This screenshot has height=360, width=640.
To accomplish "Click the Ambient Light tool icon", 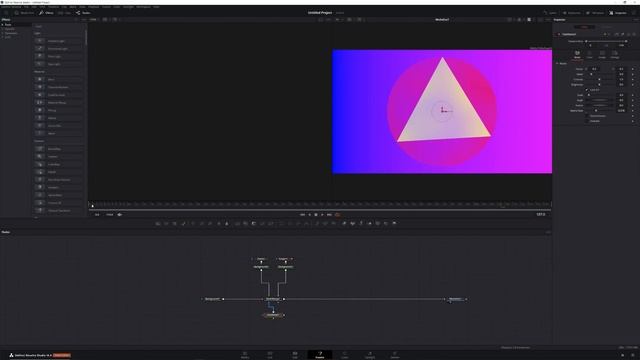I will 40,41.
